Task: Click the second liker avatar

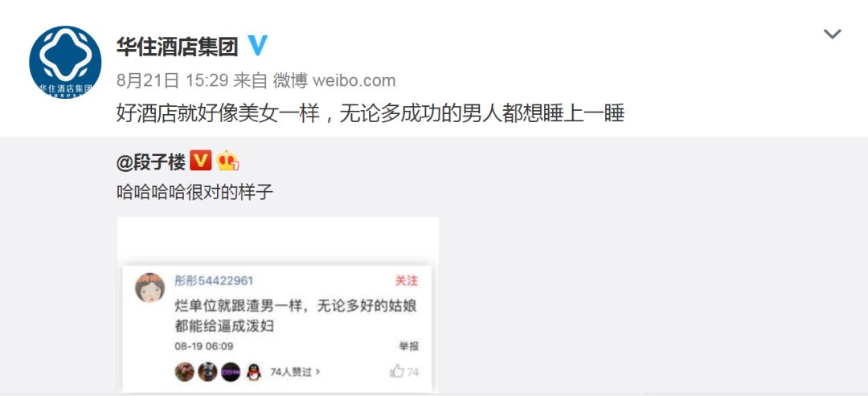Action: [207, 372]
